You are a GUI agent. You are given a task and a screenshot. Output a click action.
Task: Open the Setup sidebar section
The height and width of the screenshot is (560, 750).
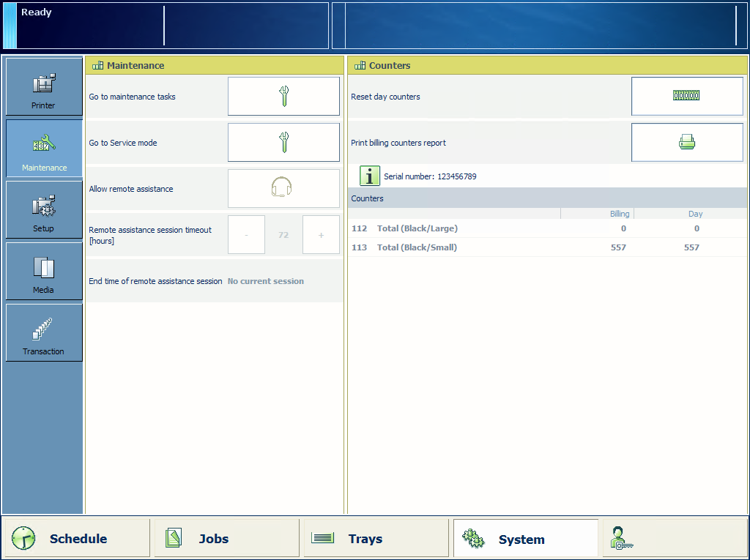click(x=44, y=210)
